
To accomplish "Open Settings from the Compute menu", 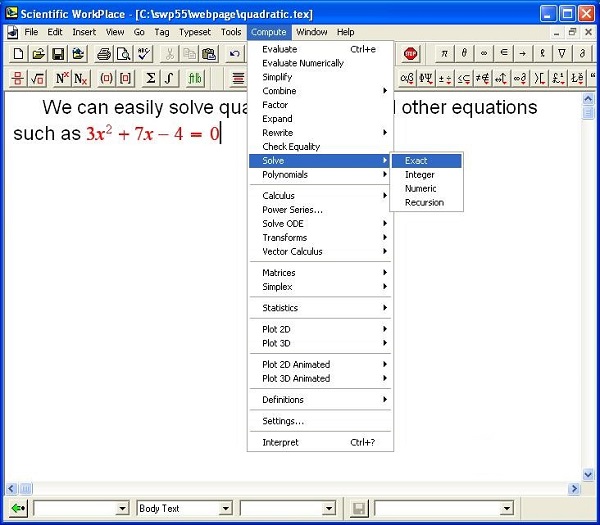I will tap(320, 421).
